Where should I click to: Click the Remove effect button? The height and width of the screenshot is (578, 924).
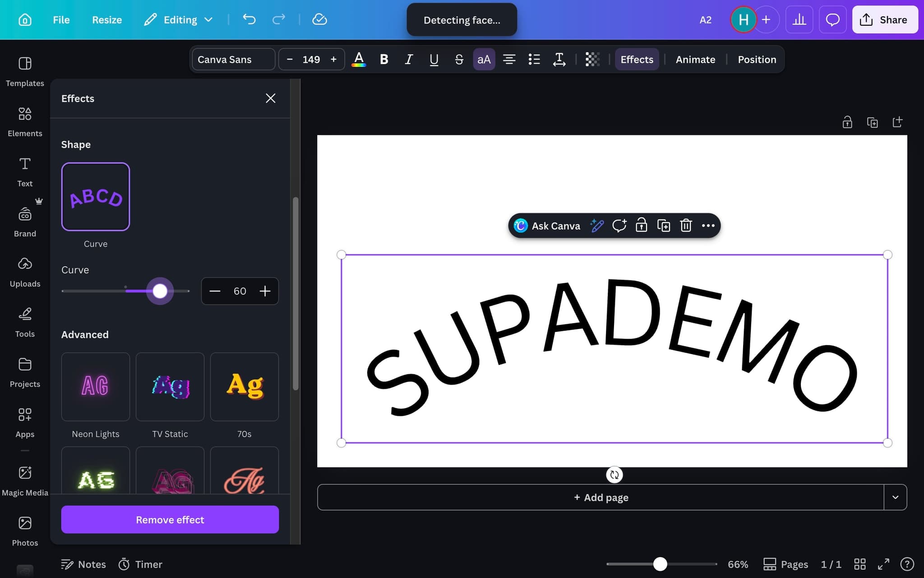[x=170, y=520]
